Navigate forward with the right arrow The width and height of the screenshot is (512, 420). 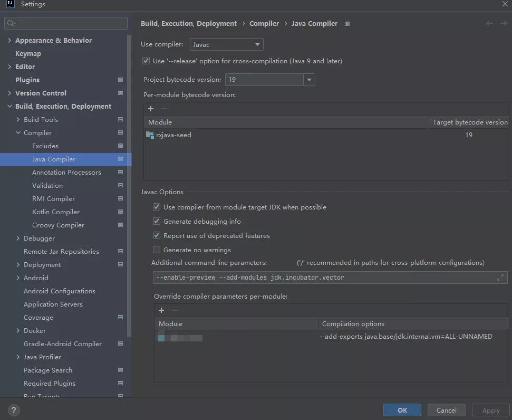coord(504,23)
